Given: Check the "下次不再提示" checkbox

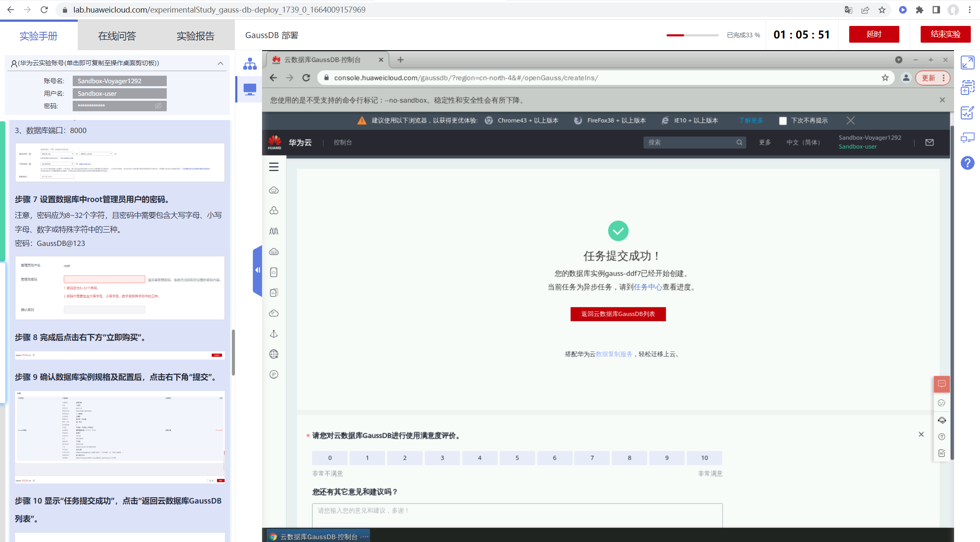Looking at the screenshot, I should [783, 121].
